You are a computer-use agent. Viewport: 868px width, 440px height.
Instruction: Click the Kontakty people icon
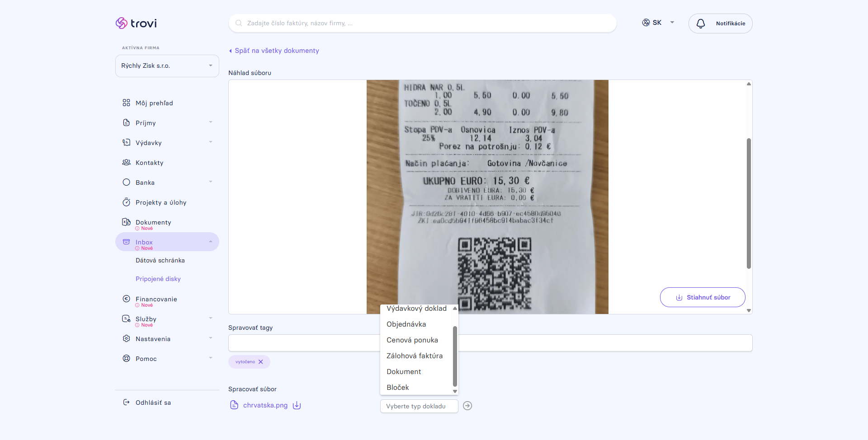126,163
